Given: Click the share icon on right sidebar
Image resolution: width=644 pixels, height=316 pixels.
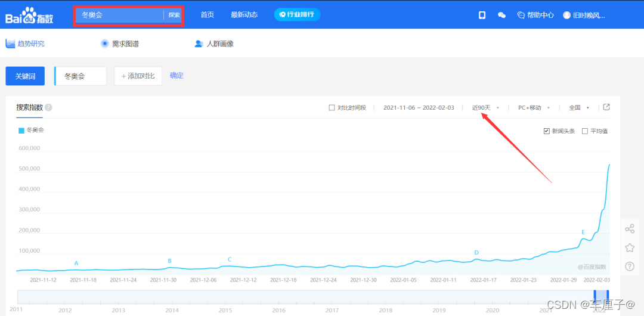Looking at the screenshot, I should (x=630, y=229).
